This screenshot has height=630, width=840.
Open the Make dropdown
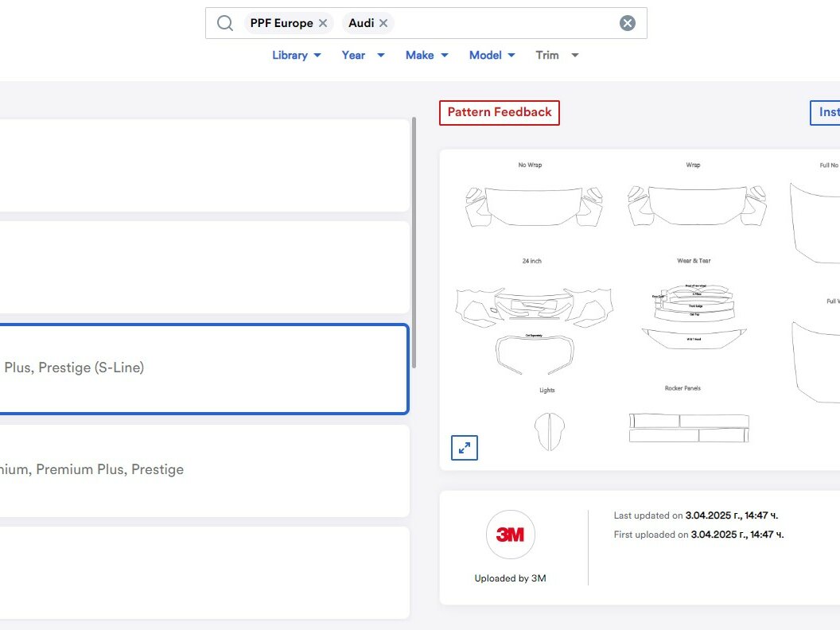coord(426,55)
